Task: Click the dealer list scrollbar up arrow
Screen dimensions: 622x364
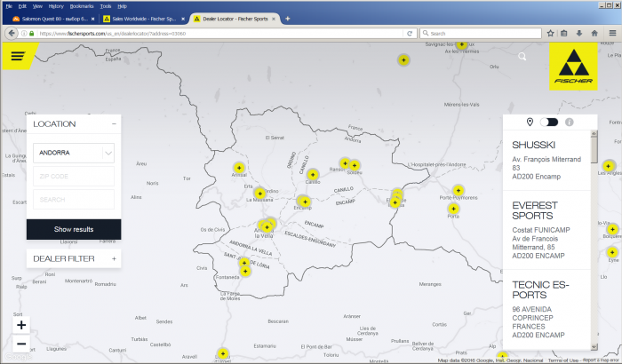Action: point(594,134)
